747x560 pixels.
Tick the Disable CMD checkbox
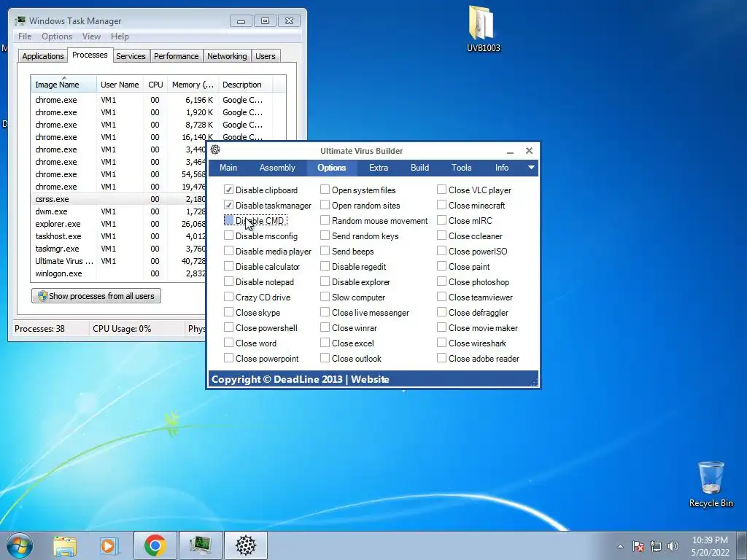(x=228, y=220)
